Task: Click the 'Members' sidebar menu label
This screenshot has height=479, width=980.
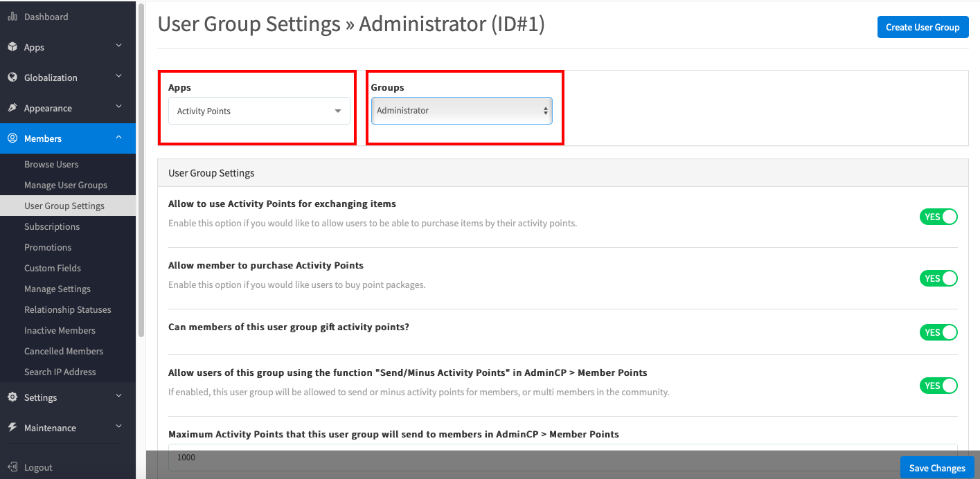Action: (43, 138)
